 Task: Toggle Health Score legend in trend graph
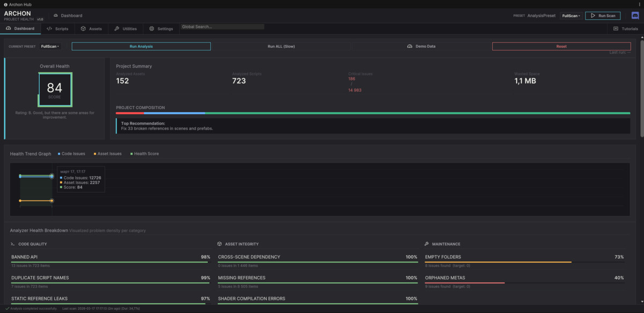coord(144,154)
